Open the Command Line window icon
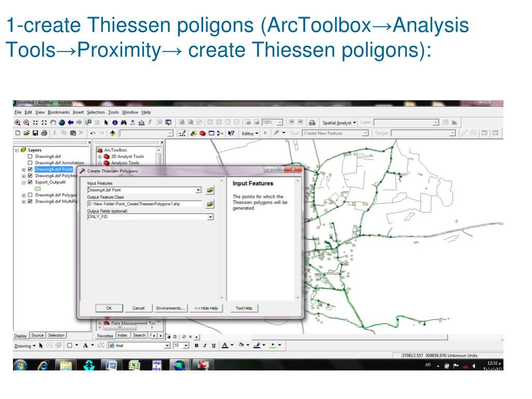The width and height of the screenshot is (532, 399). coord(211,133)
